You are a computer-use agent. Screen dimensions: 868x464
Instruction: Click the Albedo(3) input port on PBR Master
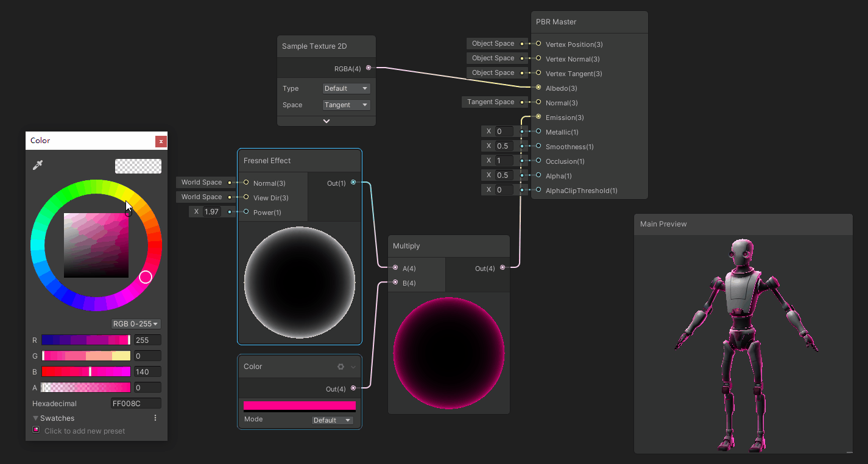[538, 88]
